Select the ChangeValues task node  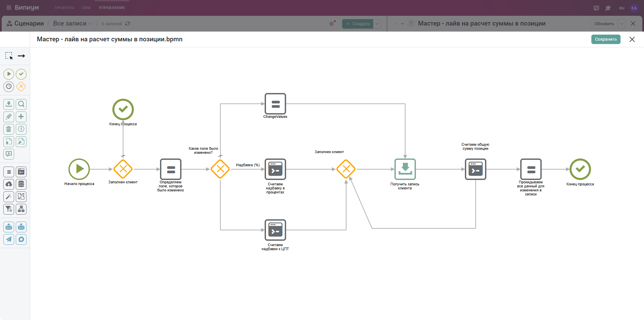coord(275,104)
